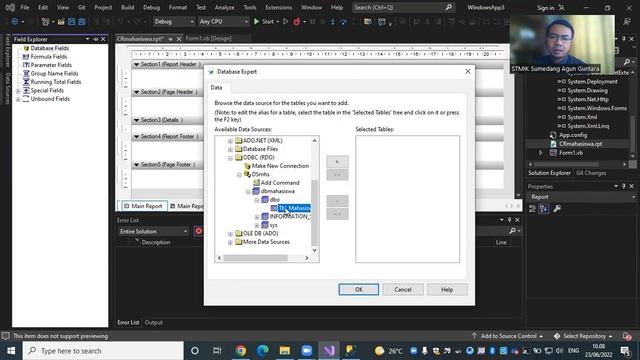Click Select Repository in status bar

[x=584, y=336]
